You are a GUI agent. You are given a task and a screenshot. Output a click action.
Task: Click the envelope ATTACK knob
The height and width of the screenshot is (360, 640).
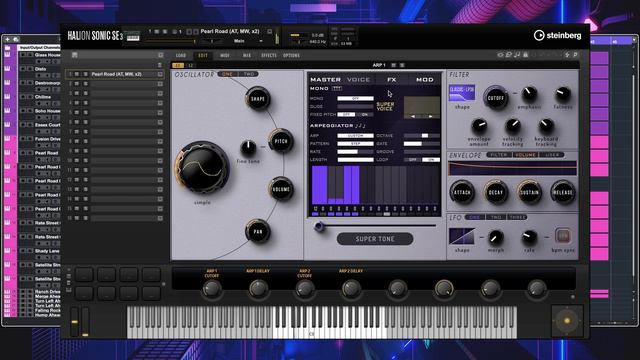pyautogui.click(x=462, y=192)
